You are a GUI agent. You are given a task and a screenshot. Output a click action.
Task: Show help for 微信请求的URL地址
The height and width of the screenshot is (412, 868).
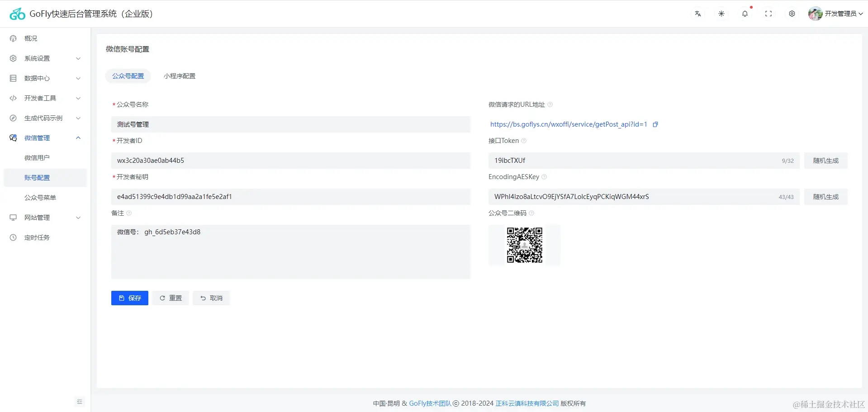(x=550, y=104)
